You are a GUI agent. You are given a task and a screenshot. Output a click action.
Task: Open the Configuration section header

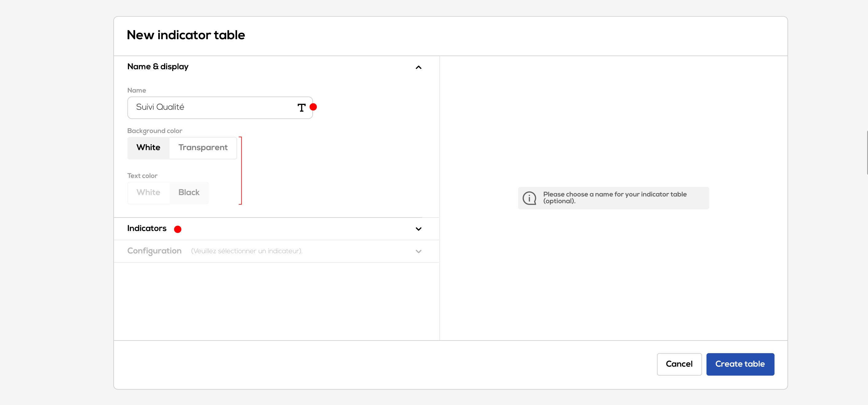click(x=154, y=251)
